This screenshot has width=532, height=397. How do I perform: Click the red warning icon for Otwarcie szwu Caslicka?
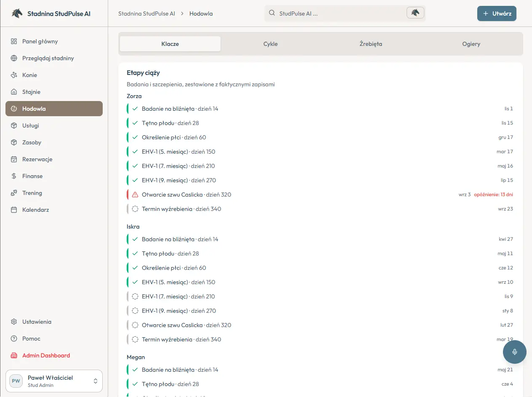[135, 195]
